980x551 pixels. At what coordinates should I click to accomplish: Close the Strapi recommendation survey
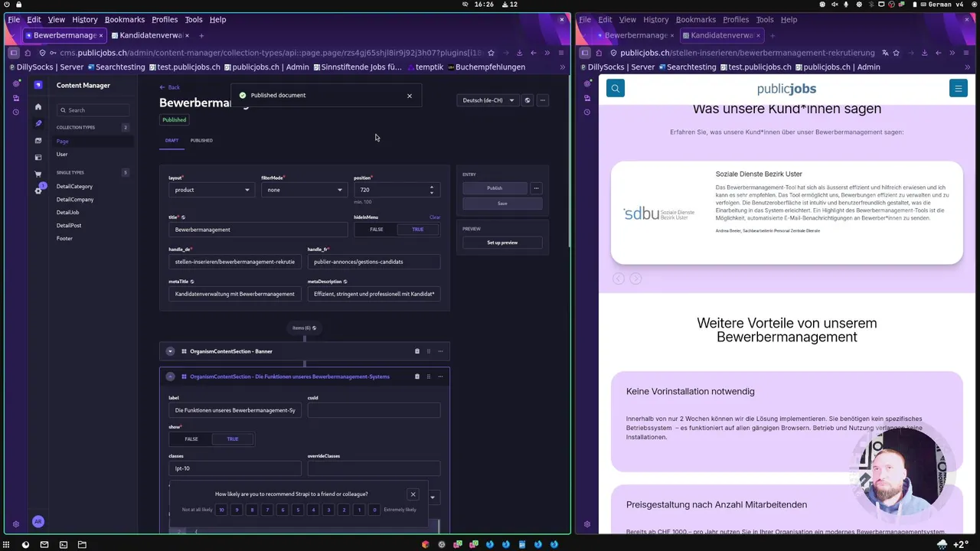point(413,494)
